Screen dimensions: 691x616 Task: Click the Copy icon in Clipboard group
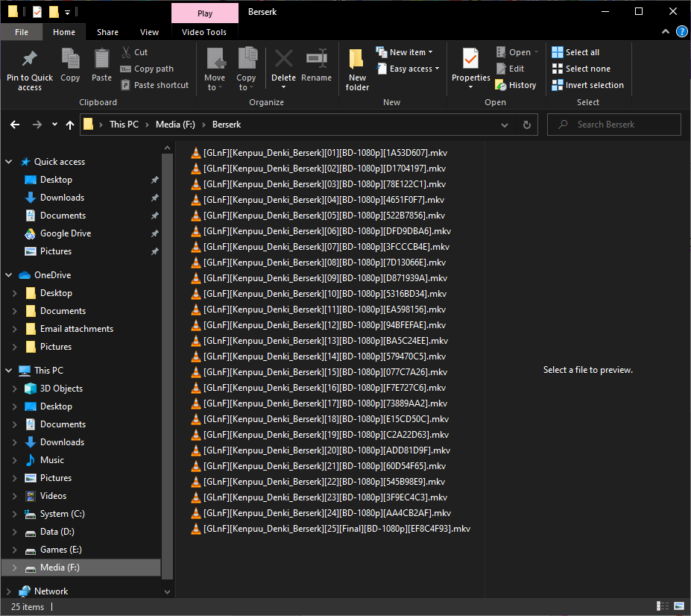(x=70, y=59)
